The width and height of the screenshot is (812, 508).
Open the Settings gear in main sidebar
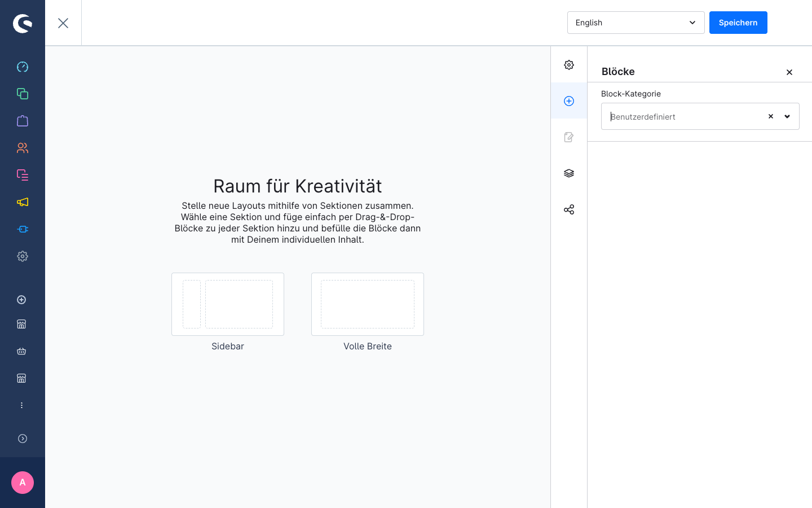click(x=23, y=256)
